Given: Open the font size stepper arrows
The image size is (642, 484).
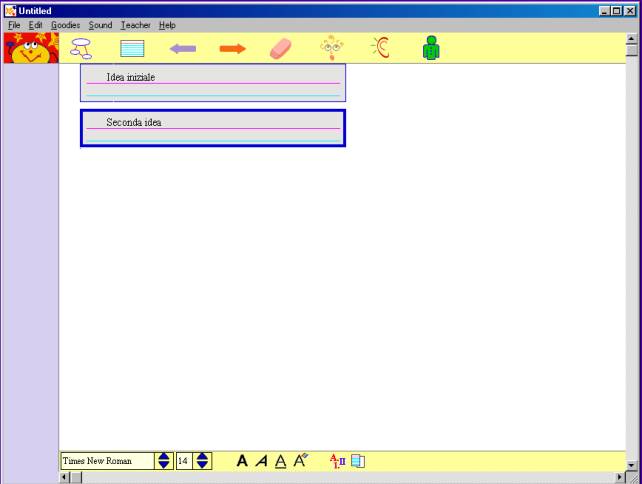Looking at the screenshot, I should (x=202, y=461).
